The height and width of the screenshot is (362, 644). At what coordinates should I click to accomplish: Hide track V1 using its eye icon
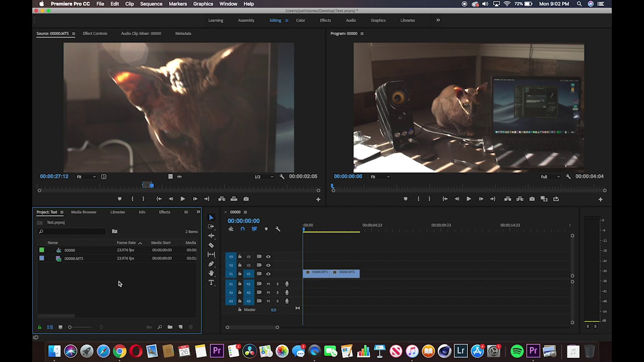click(268, 274)
